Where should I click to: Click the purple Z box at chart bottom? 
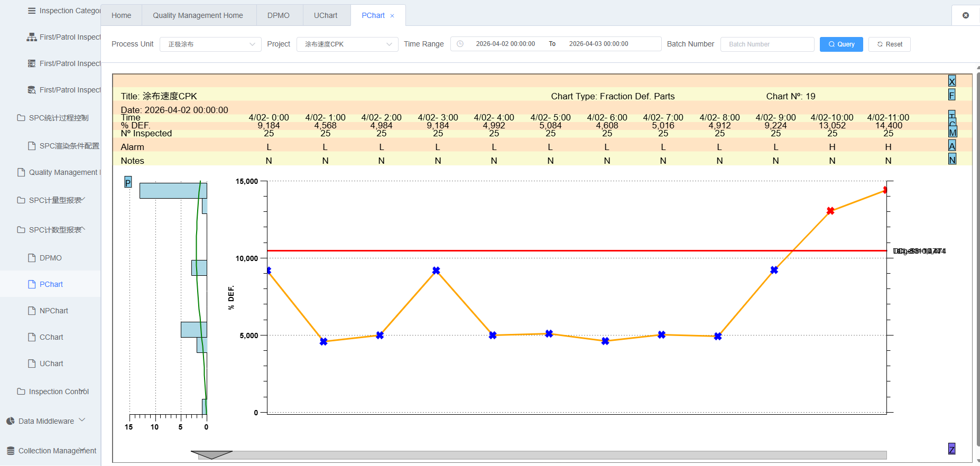tap(952, 449)
